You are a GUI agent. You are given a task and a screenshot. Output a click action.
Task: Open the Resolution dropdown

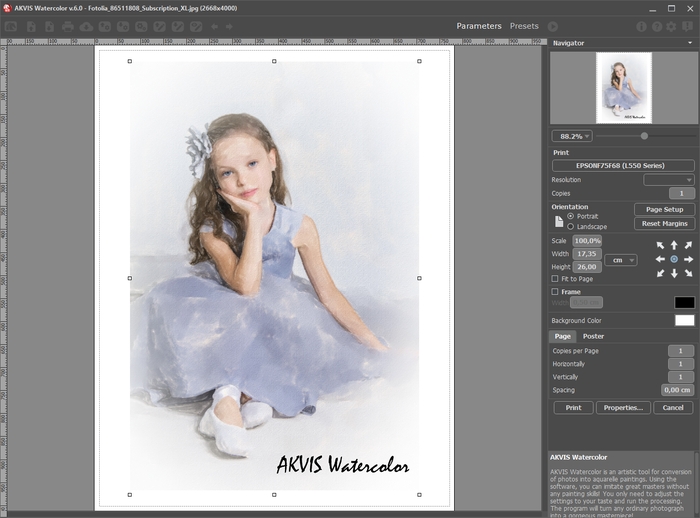click(x=669, y=180)
